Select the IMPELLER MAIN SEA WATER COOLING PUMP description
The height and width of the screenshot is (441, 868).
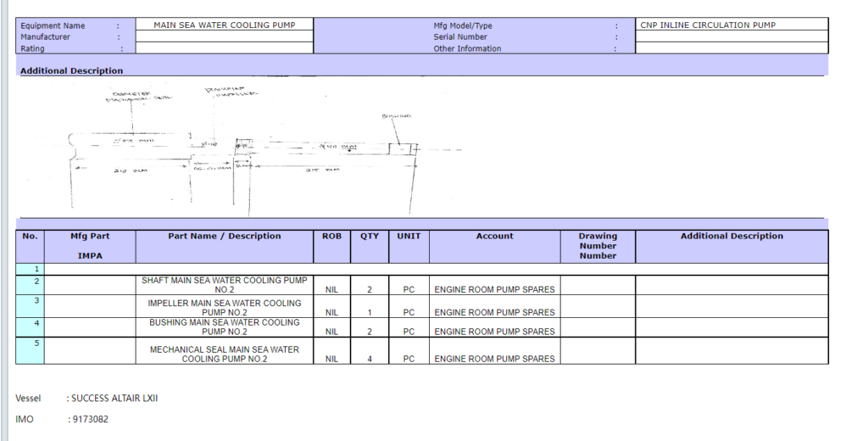pos(224,307)
